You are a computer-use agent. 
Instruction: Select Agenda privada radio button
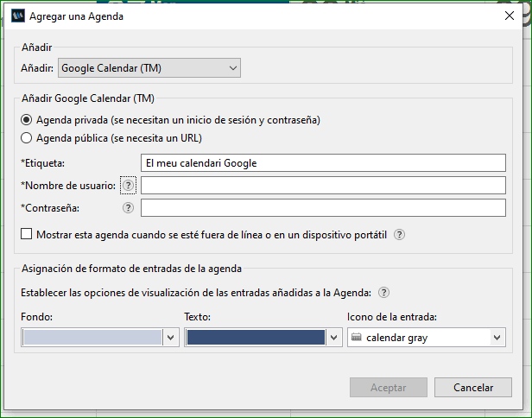(27, 120)
